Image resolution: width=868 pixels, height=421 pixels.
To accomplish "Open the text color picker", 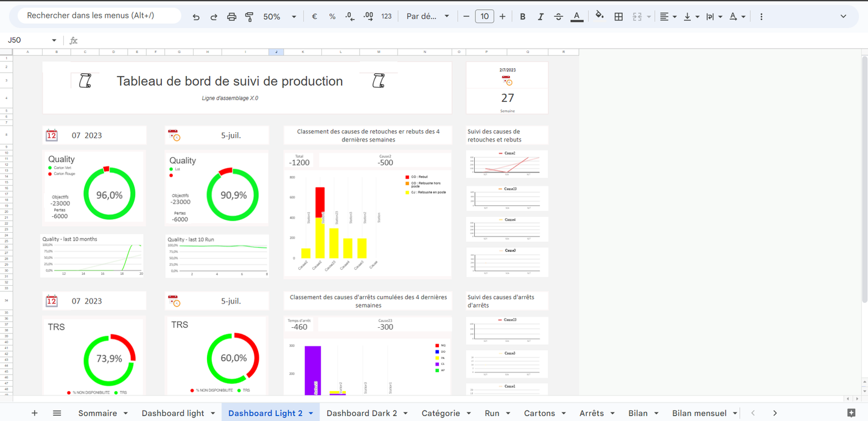I will pos(576,16).
